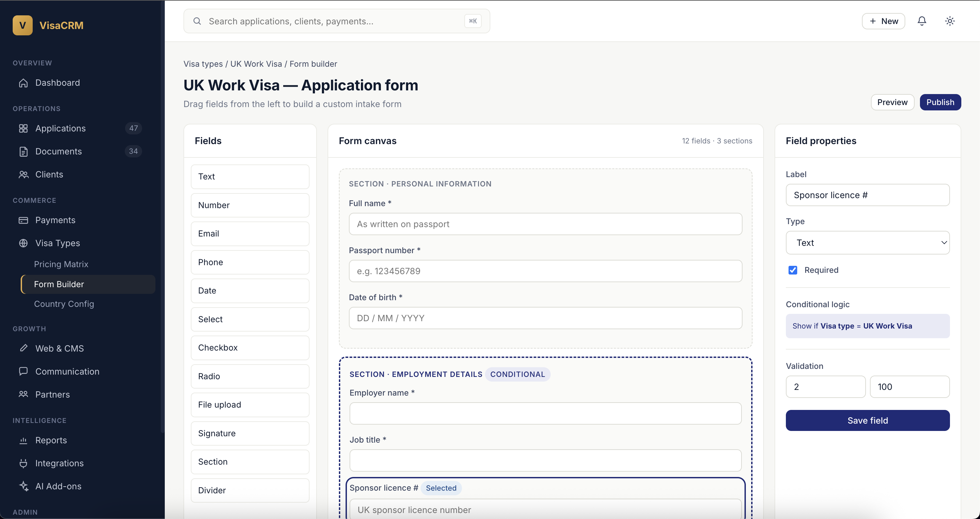Image resolution: width=980 pixels, height=519 pixels.
Task: Publish the application form
Action: pyautogui.click(x=940, y=102)
